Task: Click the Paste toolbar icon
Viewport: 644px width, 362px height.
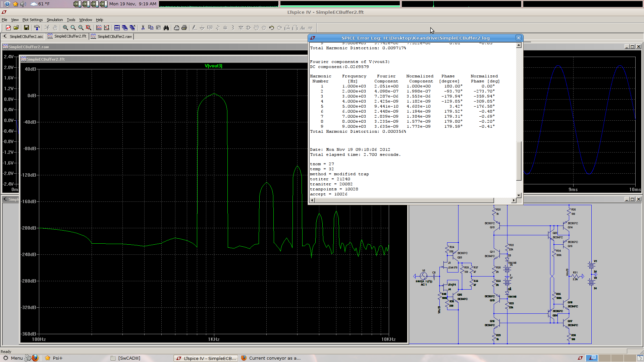Action: click(x=158, y=28)
